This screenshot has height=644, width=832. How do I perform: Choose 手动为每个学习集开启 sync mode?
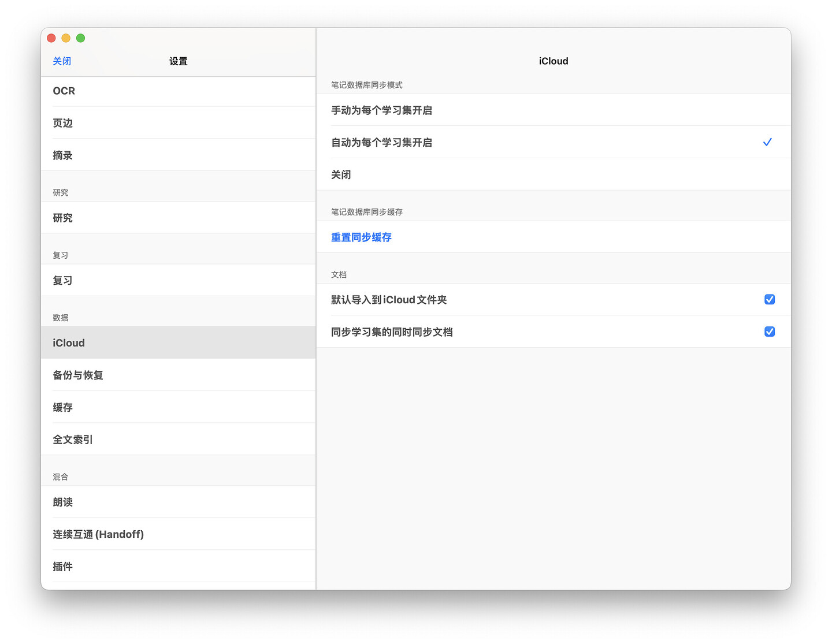[x=554, y=110]
